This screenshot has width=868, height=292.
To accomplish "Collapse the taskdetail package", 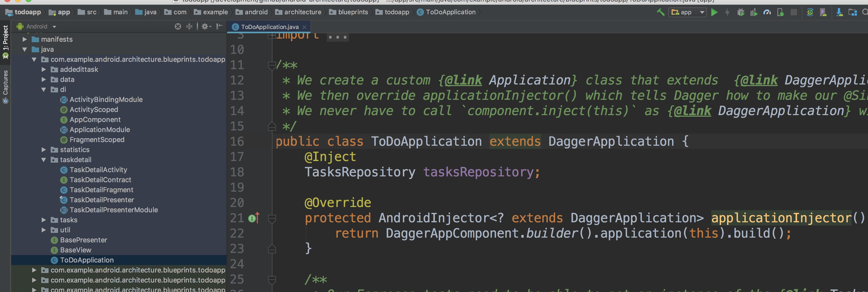I will [x=44, y=160].
